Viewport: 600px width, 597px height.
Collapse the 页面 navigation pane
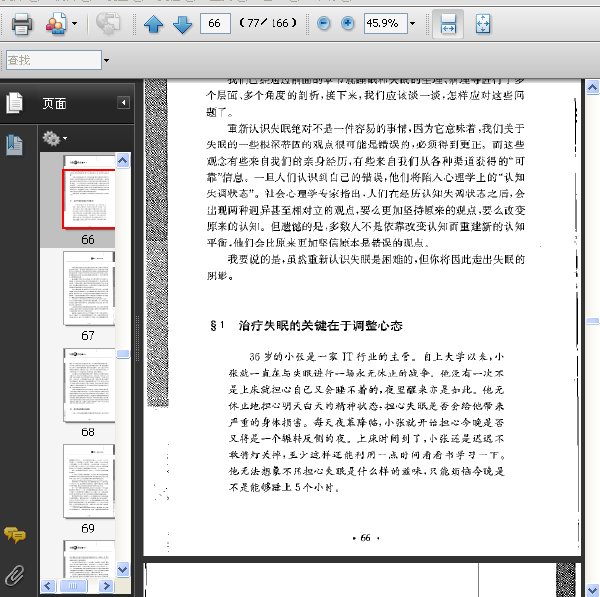point(123,103)
